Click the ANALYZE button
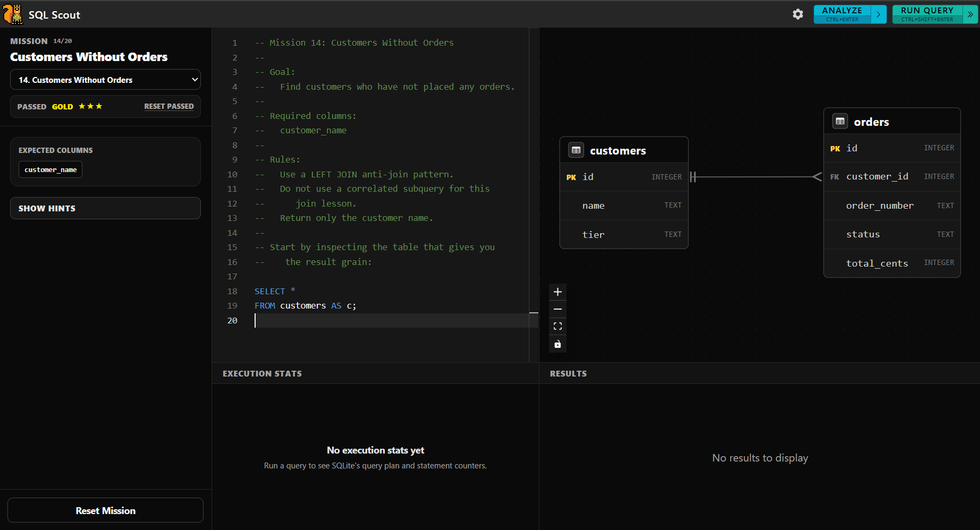Image resolution: width=980 pixels, height=530 pixels. (x=842, y=14)
